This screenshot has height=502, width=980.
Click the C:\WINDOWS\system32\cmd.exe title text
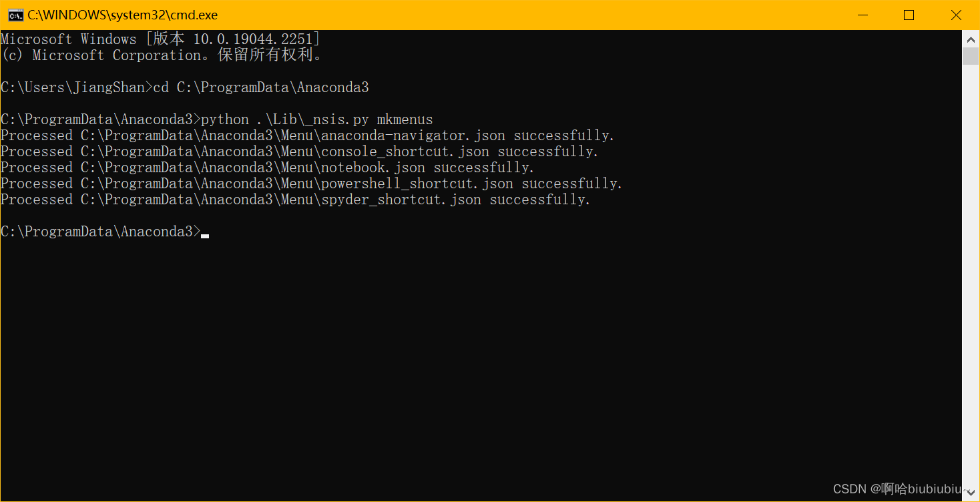click(120, 14)
